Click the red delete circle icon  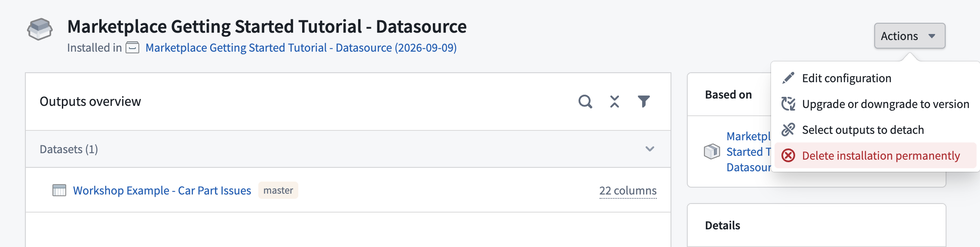pyautogui.click(x=788, y=155)
